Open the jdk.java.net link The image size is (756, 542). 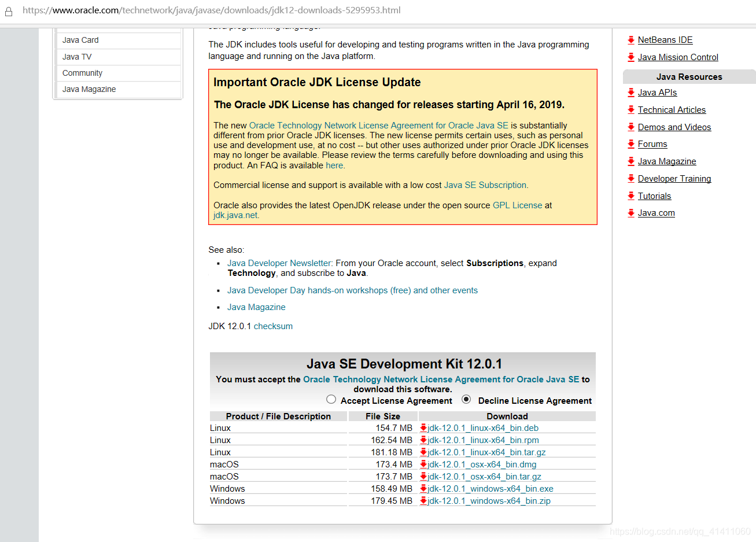pyautogui.click(x=235, y=215)
